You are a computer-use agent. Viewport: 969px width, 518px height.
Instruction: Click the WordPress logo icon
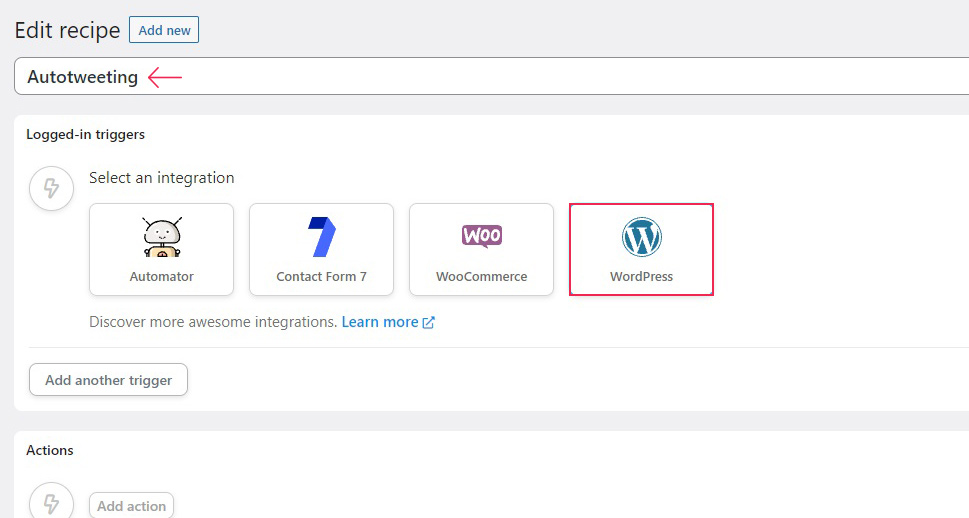point(641,237)
